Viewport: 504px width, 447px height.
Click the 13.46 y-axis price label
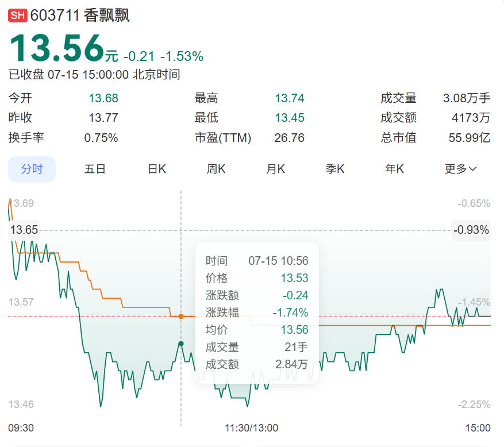click(x=21, y=404)
